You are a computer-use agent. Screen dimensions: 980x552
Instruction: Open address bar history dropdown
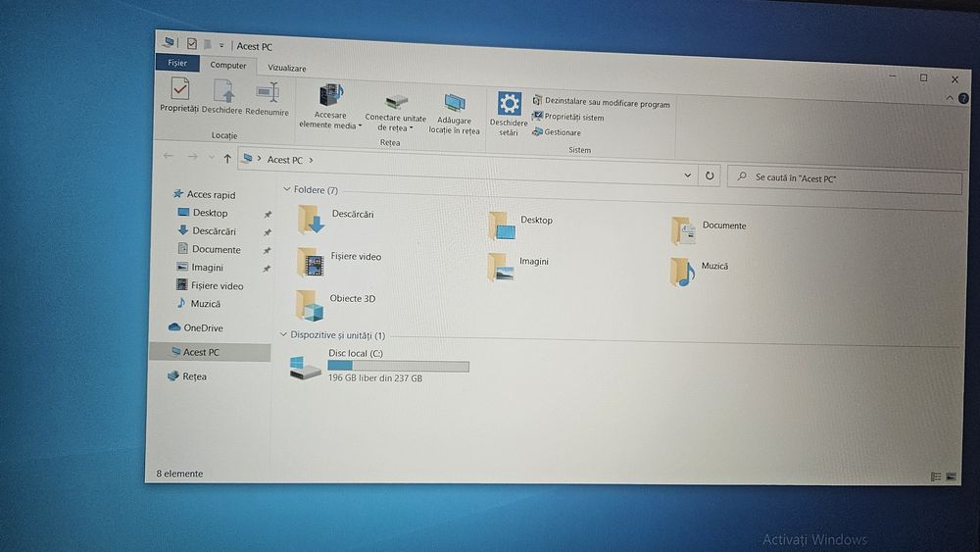(688, 176)
